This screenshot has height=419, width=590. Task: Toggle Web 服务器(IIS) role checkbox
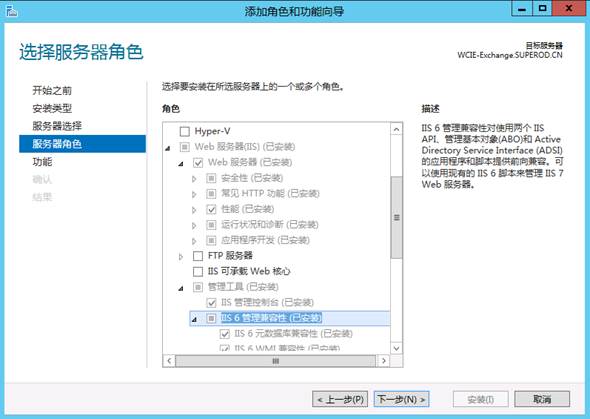184,147
